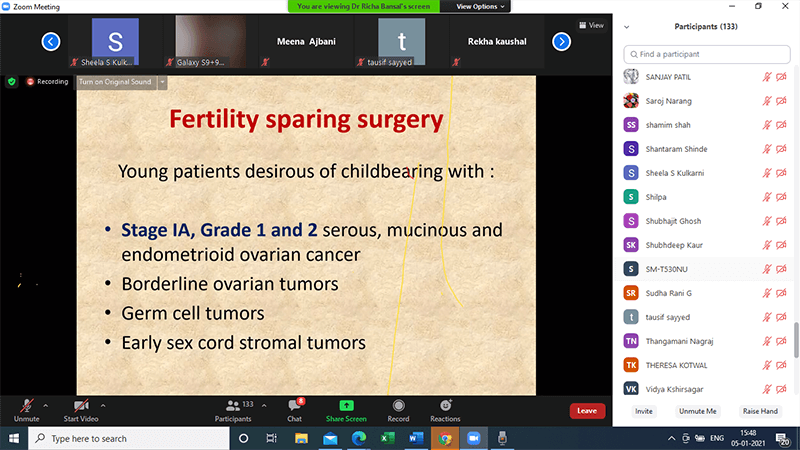Open the Chat icon with notification badge
Image resolution: width=800 pixels, height=450 pixels.
[295, 405]
